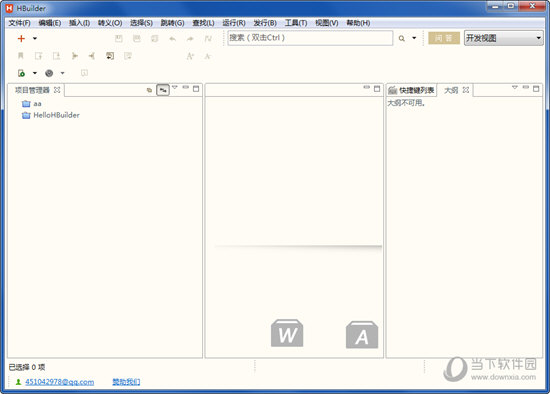
Task: Open the 运行(R) menu
Action: coord(234,23)
